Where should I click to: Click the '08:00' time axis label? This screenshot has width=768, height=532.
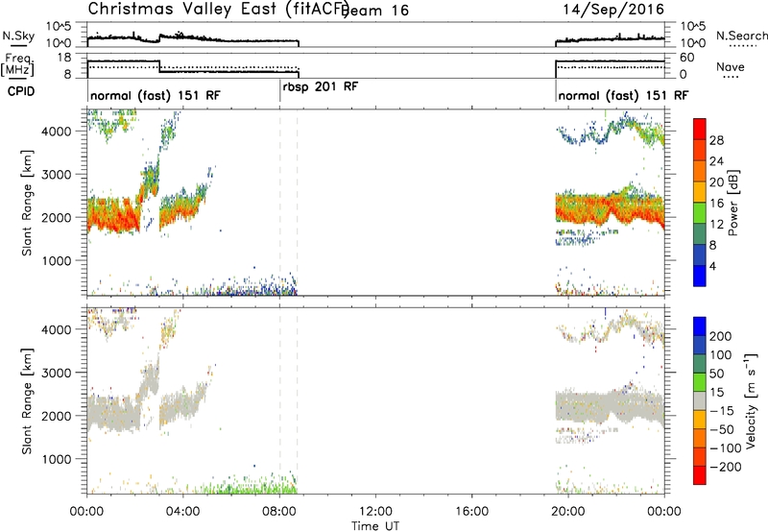(x=279, y=512)
